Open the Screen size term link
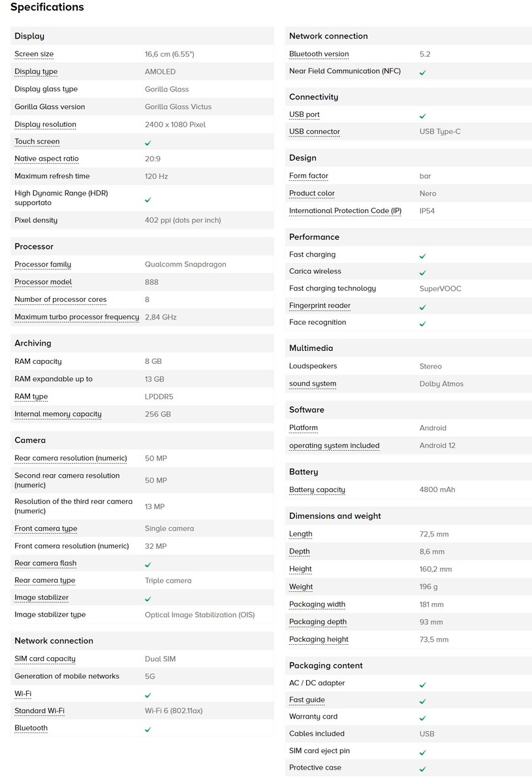532x784 pixels. (x=34, y=54)
